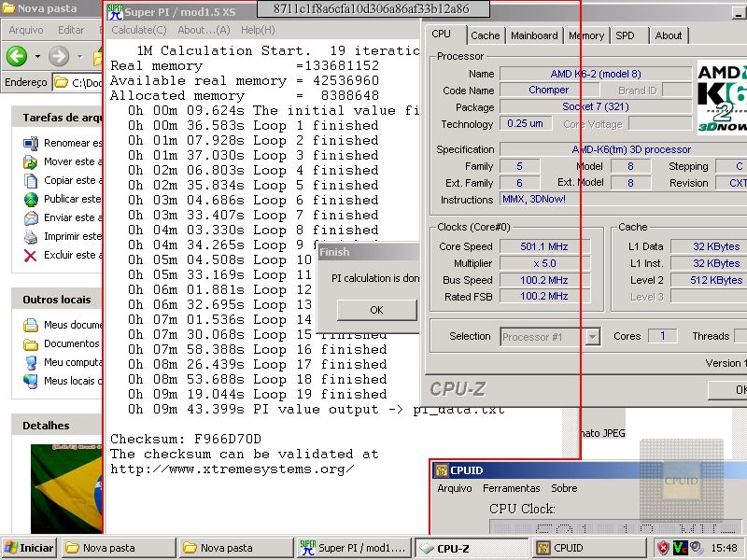Click the AMD K6-2 logo image

click(722, 98)
